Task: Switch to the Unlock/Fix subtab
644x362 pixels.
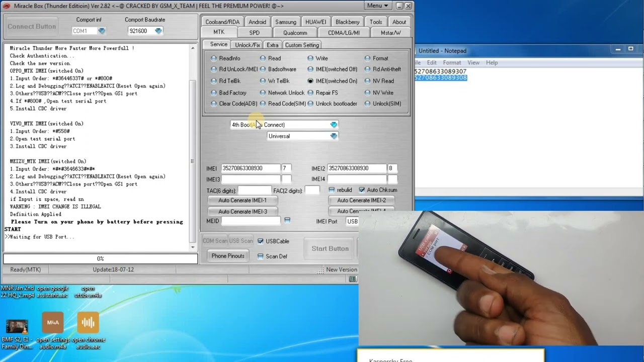Action: pos(248,45)
